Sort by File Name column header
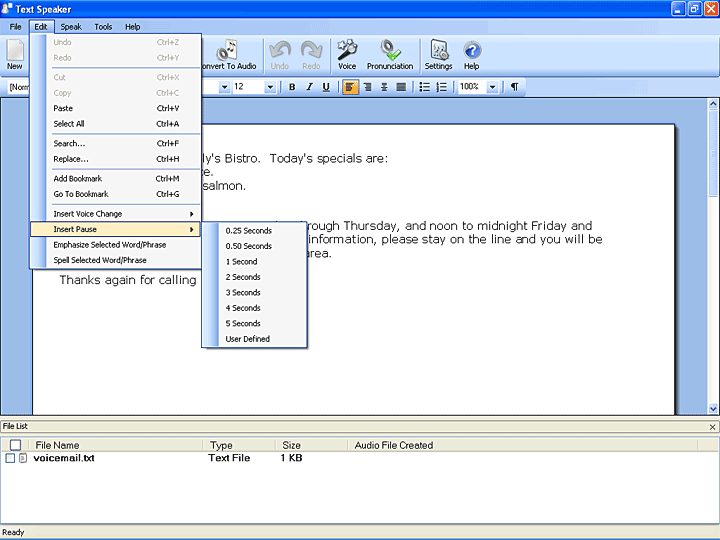Viewport: 720px width, 540px height. (116, 445)
